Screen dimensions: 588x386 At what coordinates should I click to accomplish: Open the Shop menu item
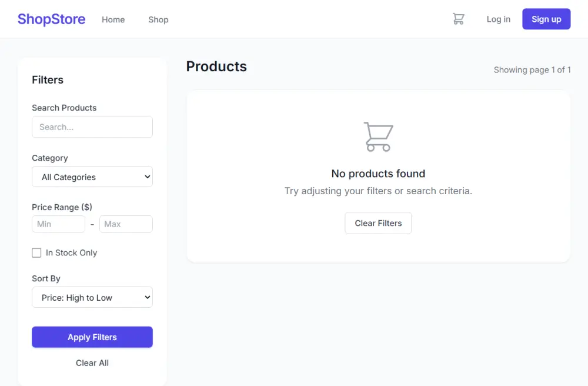coord(158,19)
